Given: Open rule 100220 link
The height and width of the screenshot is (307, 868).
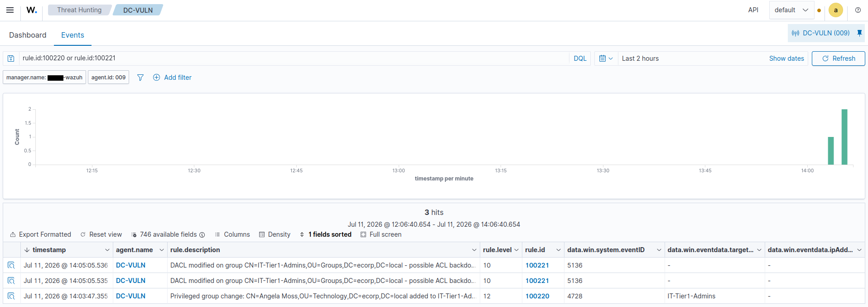Looking at the screenshot, I should coord(537,296).
